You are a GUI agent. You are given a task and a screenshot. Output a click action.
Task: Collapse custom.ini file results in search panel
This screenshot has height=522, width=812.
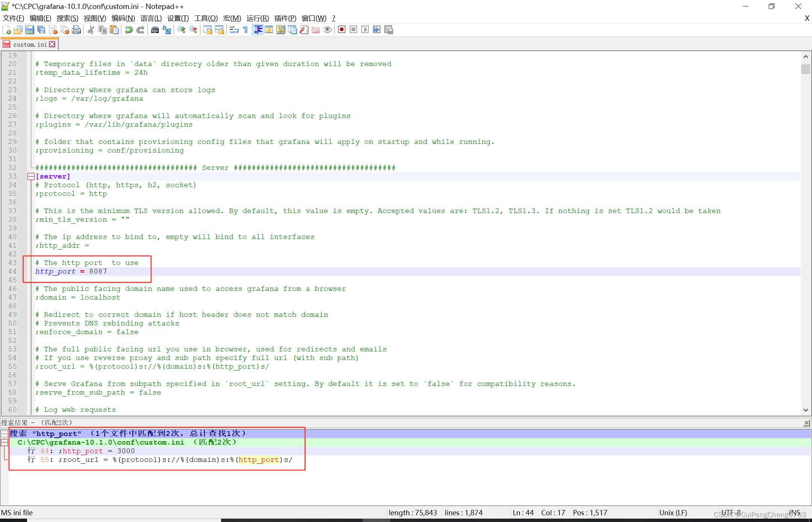point(4,442)
